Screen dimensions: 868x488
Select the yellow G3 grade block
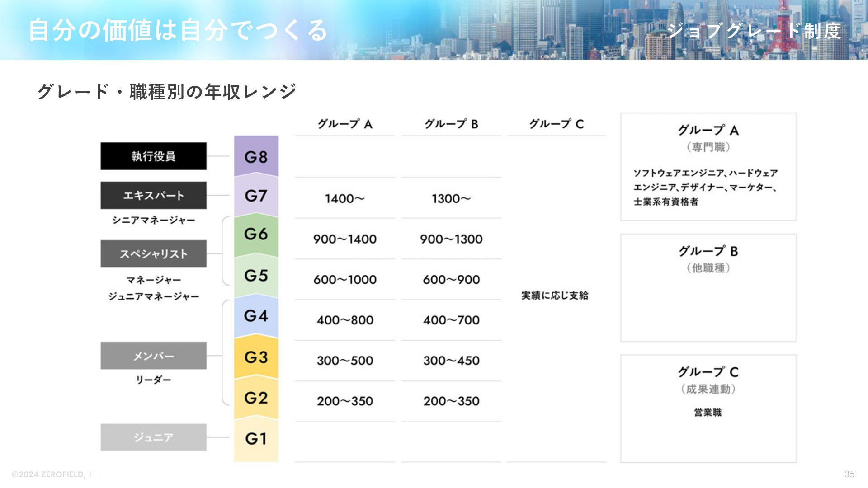coord(256,357)
